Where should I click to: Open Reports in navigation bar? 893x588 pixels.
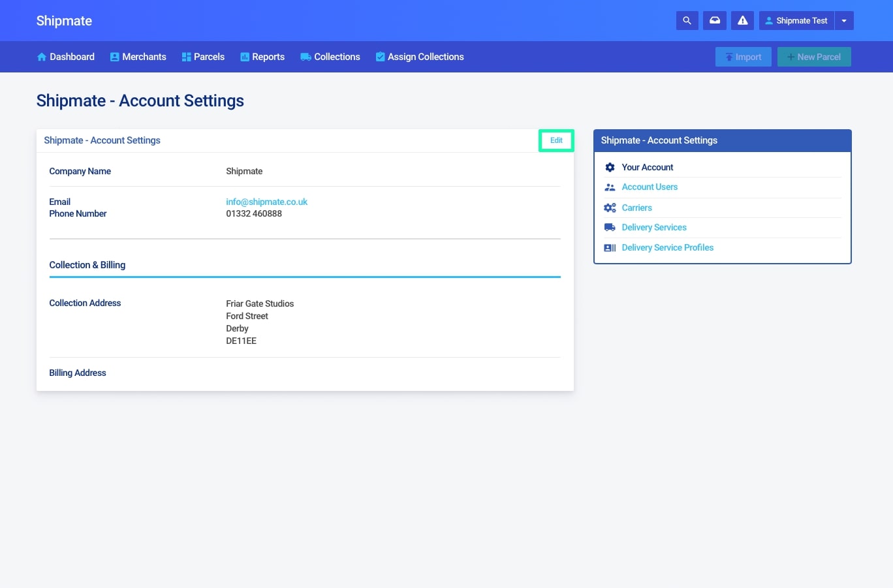click(262, 57)
